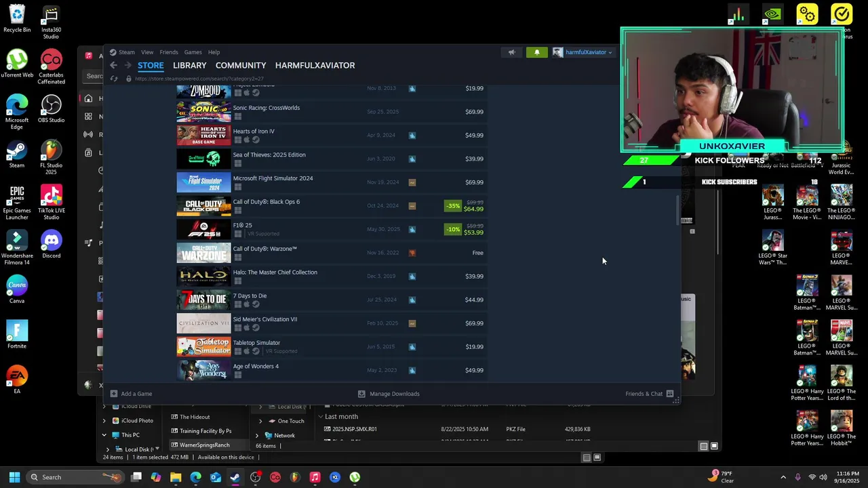Image resolution: width=868 pixels, height=488 pixels.
Task: Switch Explorer to large icons view
Action: point(714,446)
